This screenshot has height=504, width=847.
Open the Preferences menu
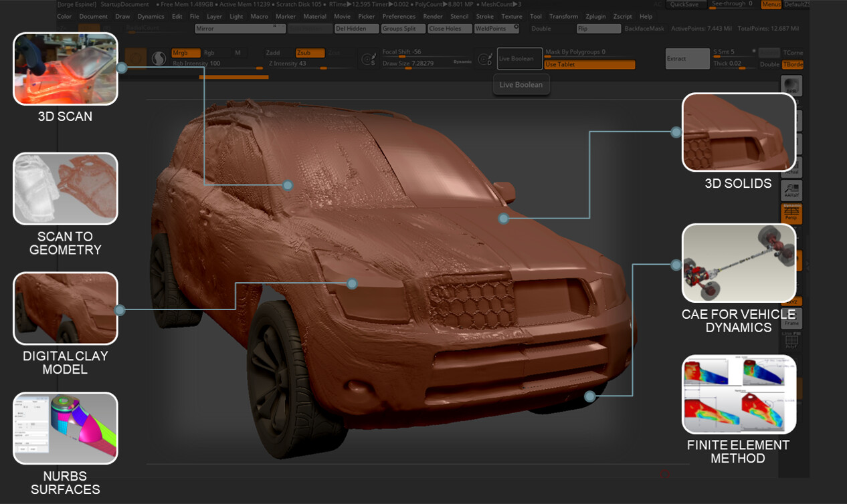pos(399,16)
